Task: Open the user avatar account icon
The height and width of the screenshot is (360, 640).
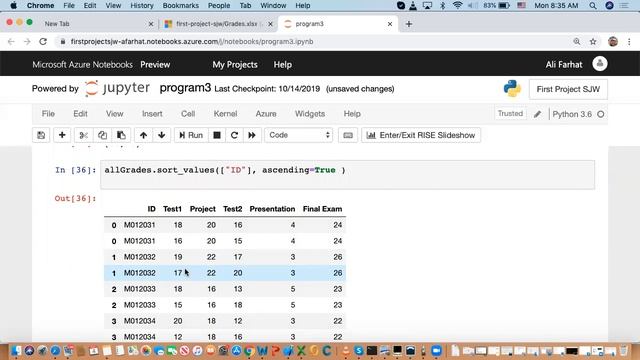Action: click(600, 64)
